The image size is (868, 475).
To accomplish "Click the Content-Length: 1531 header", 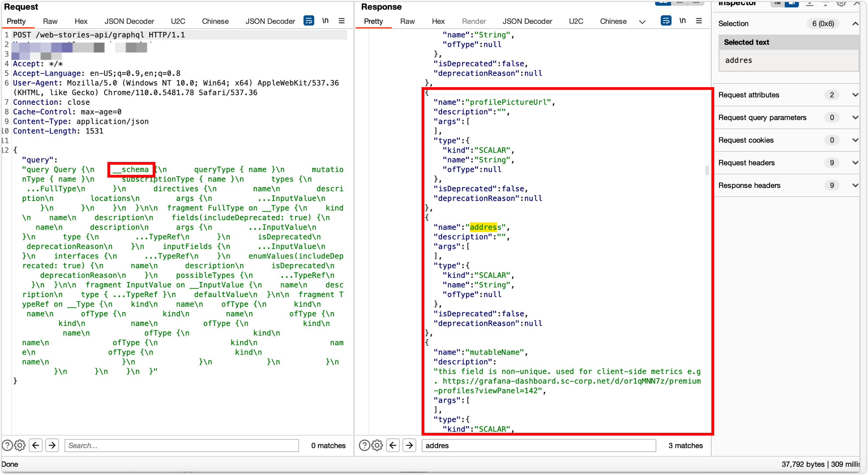I will (x=58, y=131).
